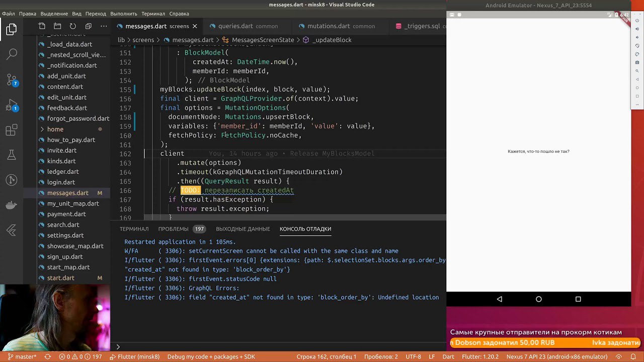Image resolution: width=644 pixels, height=362 pixels.
Task: Open the screens breadcrumb dropdown
Action: [143, 40]
